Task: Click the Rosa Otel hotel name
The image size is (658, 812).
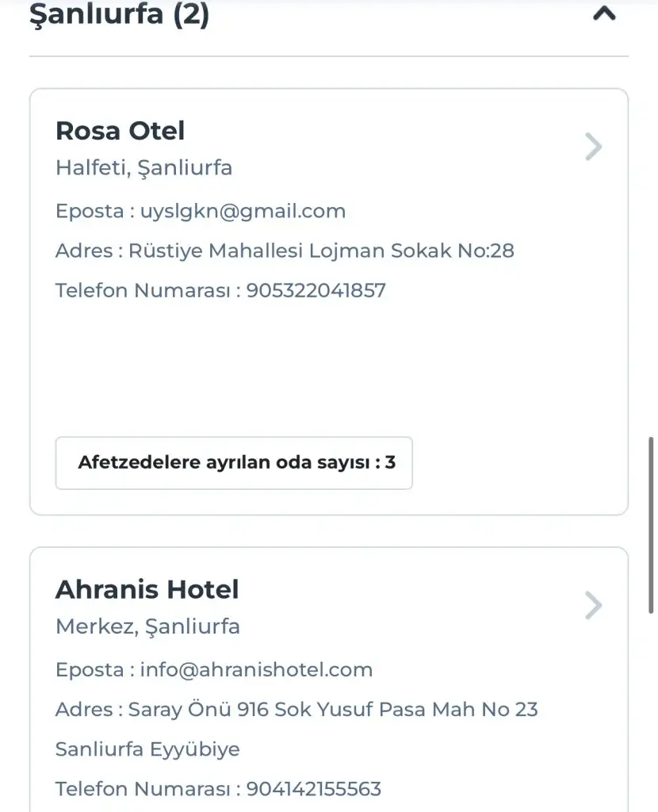Action: pyautogui.click(x=120, y=131)
